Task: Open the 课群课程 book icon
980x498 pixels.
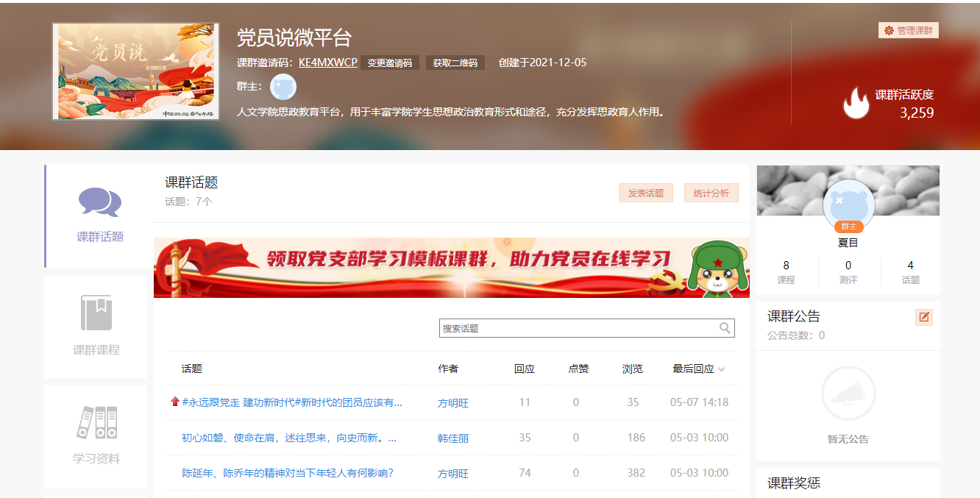Action: (x=96, y=313)
